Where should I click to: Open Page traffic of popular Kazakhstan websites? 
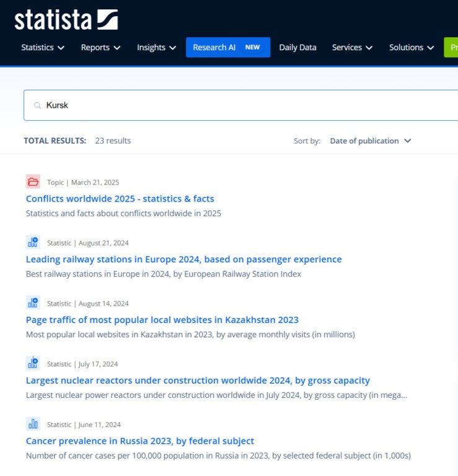coord(162,320)
